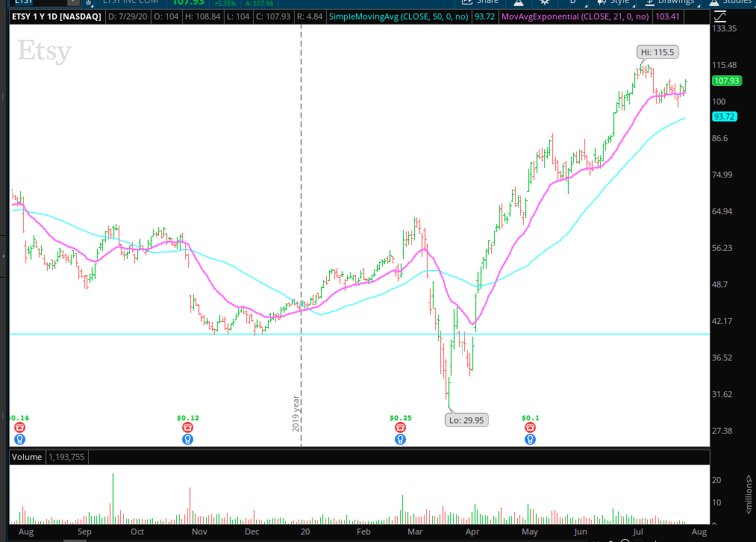The height and width of the screenshot is (542, 756).
Task: Open the symbol field dropdown arrow
Action: point(72,2)
